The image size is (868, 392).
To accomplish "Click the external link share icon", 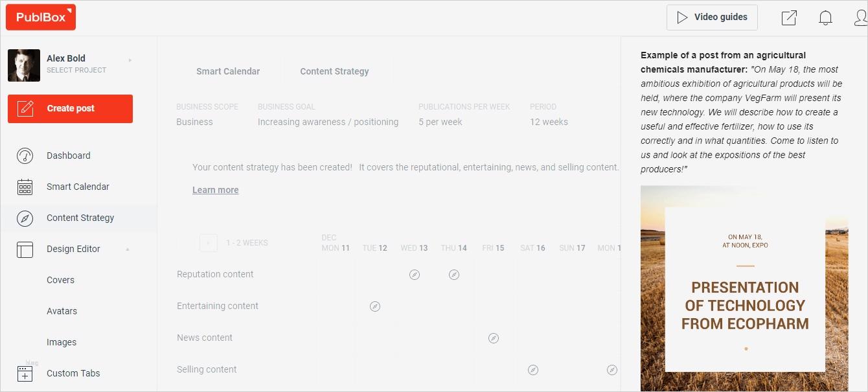I will [x=789, y=18].
